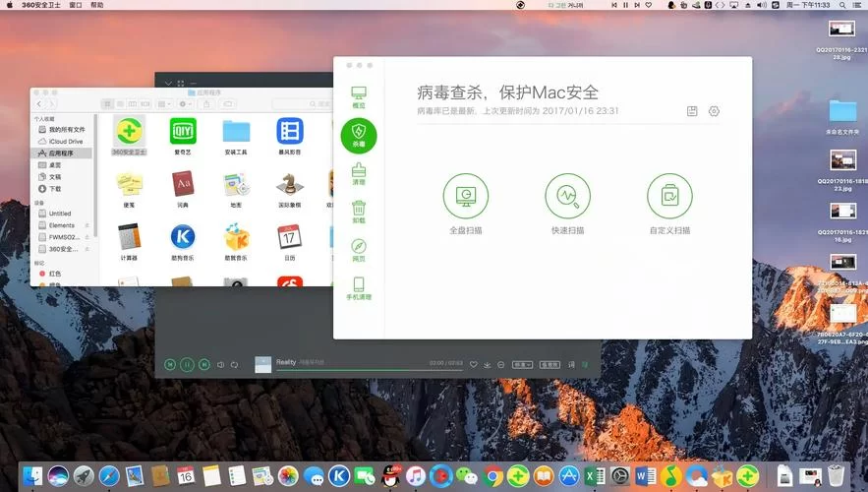The image size is (868, 492).
Task: Open QQ penguin from the Dock
Action: [x=391, y=475]
